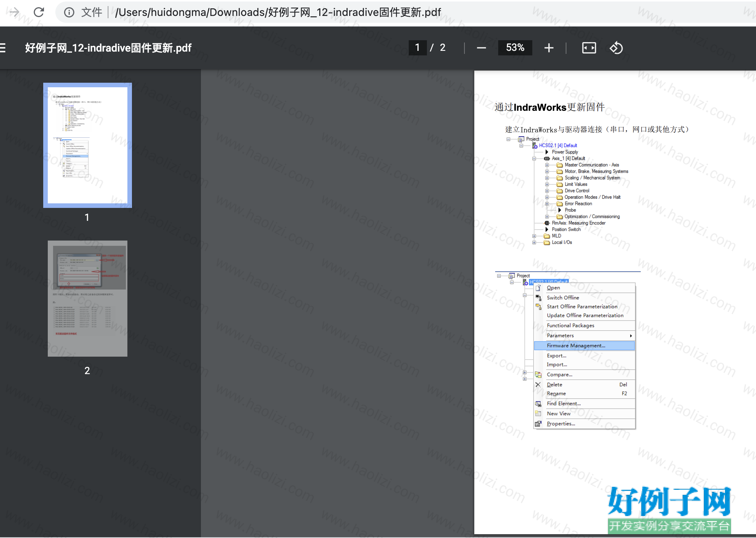The image size is (756, 538).
Task: Click the Properties icon in menu
Action: click(538, 424)
